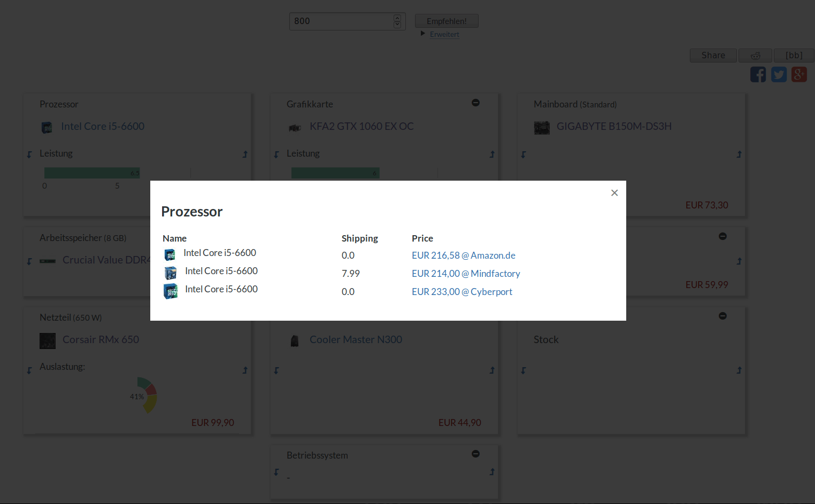Screen dimensions: 815x504
Task: Click the [bb] code button
Action: 794,56
